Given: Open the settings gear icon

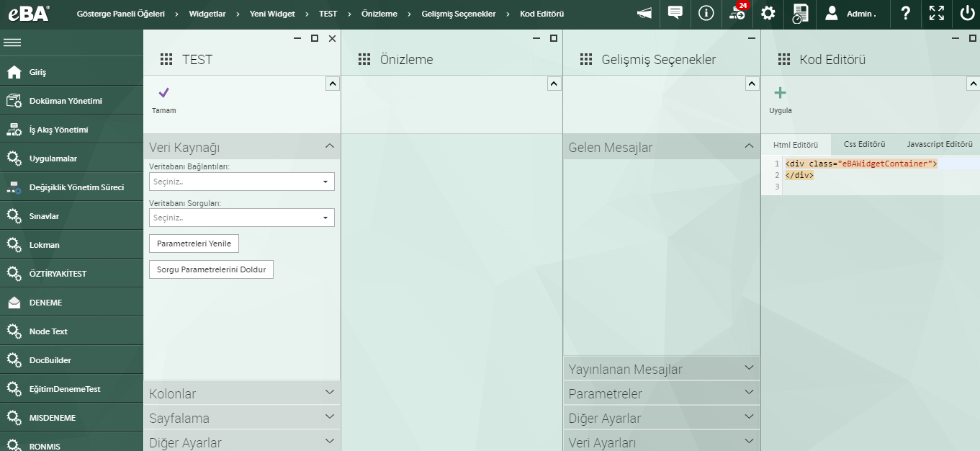Looking at the screenshot, I should [768, 13].
